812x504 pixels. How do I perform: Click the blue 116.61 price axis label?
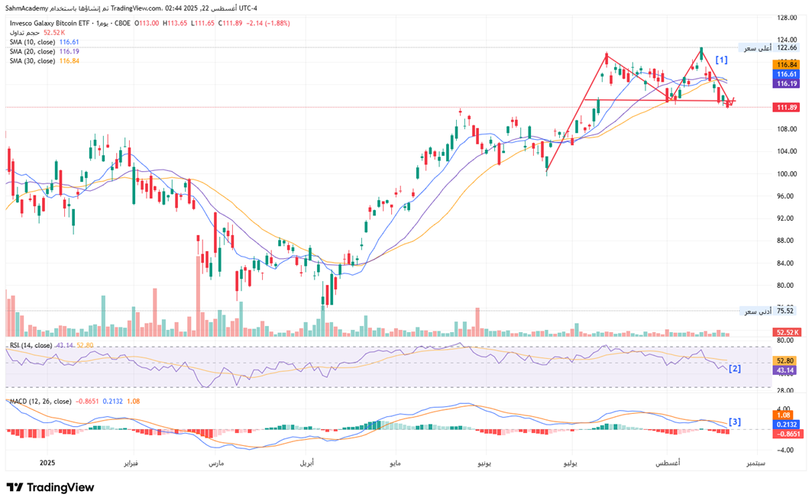pos(787,74)
